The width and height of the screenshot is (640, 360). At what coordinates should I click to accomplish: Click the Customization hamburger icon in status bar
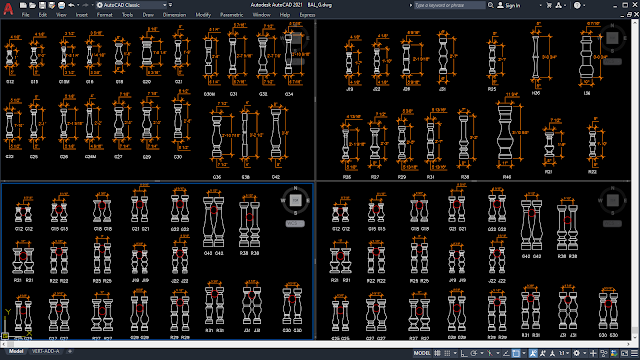pos(634,353)
